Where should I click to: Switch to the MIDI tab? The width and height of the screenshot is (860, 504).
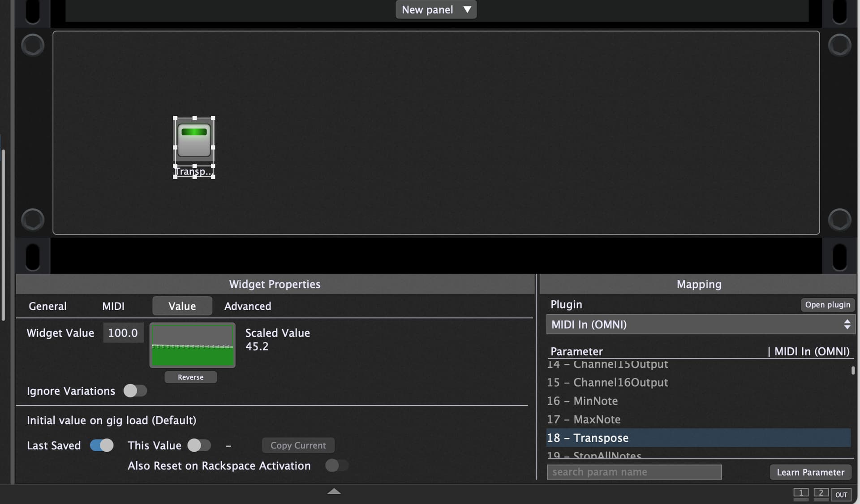(113, 306)
